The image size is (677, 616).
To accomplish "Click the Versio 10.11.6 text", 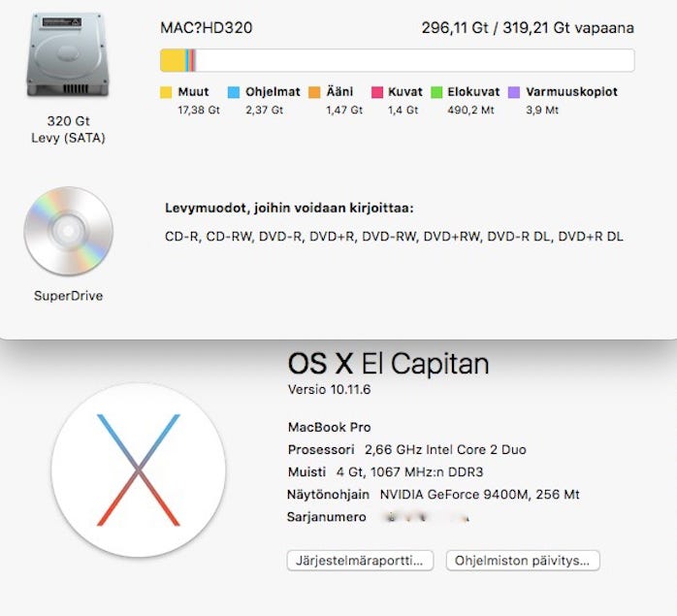I will click(329, 390).
